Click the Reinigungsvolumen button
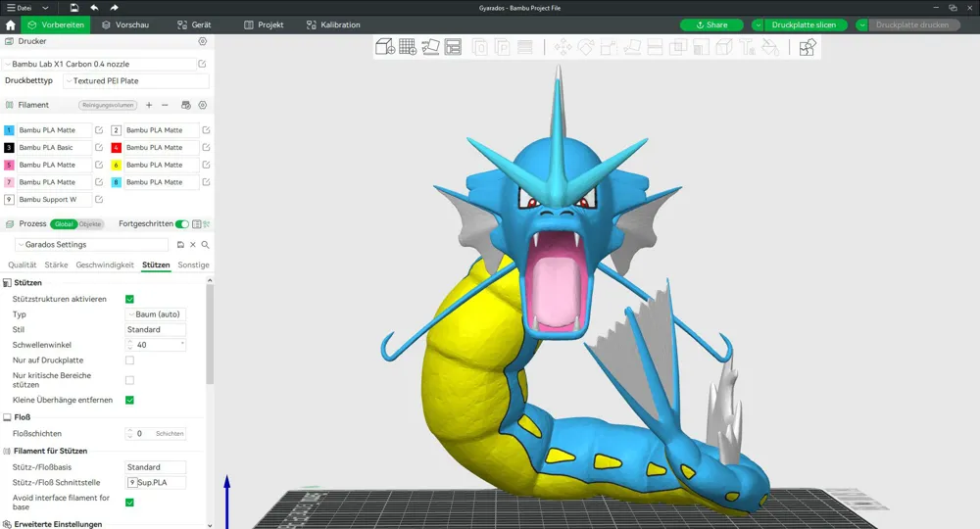 pyautogui.click(x=108, y=105)
